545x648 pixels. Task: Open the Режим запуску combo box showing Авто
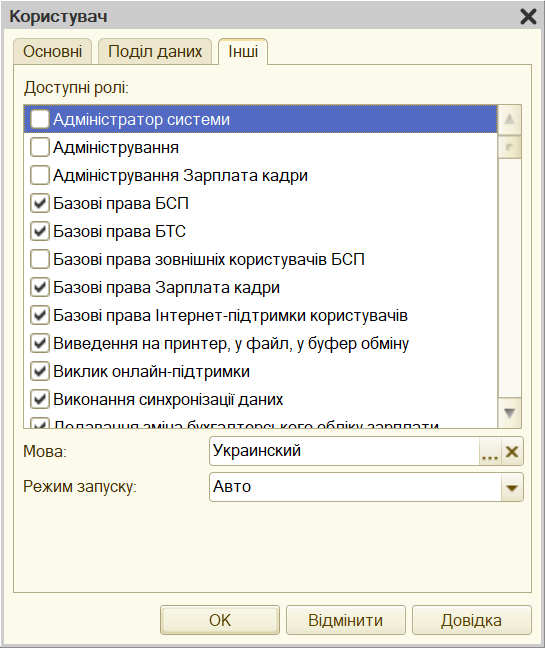[366, 487]
